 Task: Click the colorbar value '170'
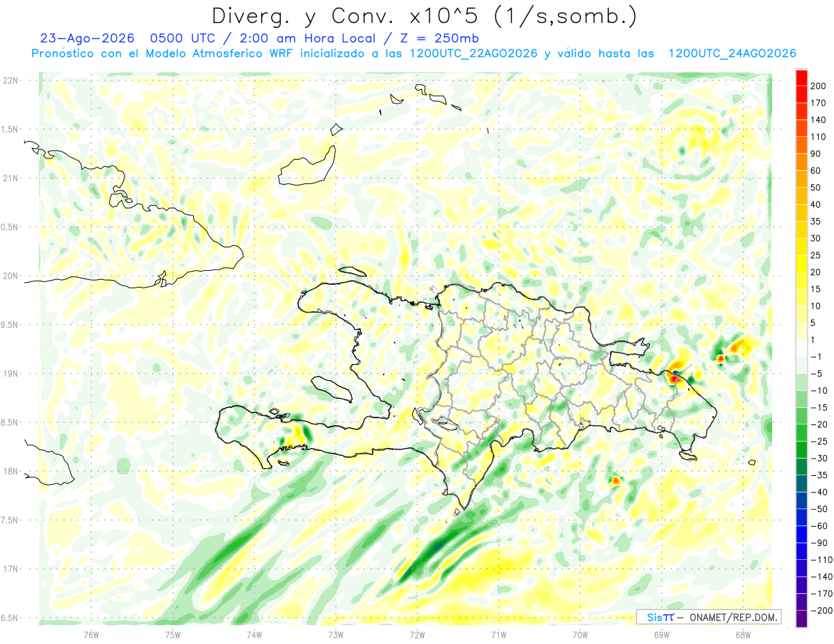tap(819, 103)
